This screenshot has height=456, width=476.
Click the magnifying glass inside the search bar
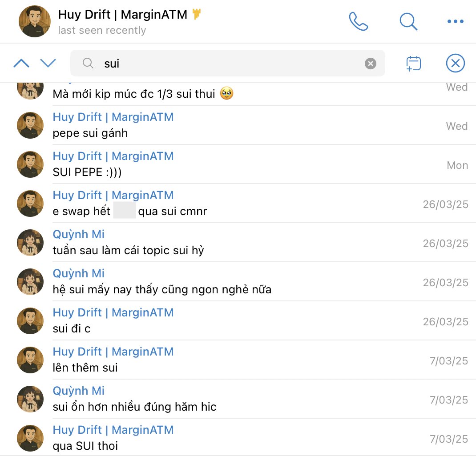tap(87, 63)
